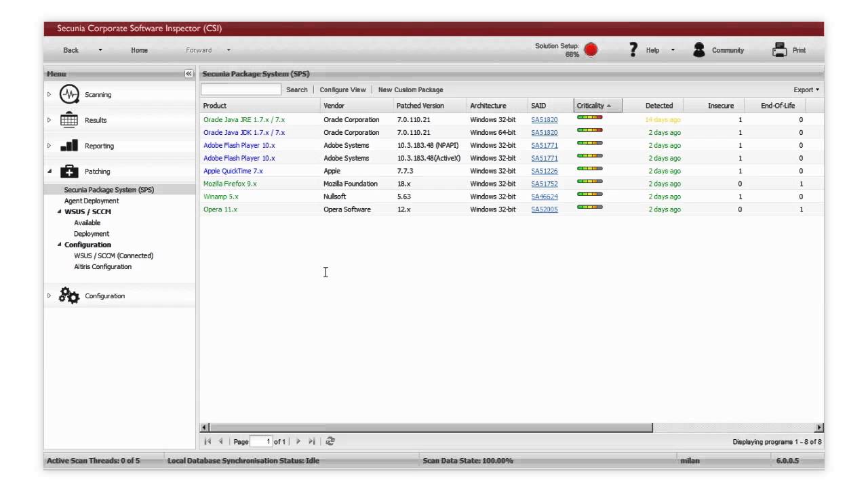Click the red Solution Setup indicator
The image size is (868, 488).
[x=591, y=50]
